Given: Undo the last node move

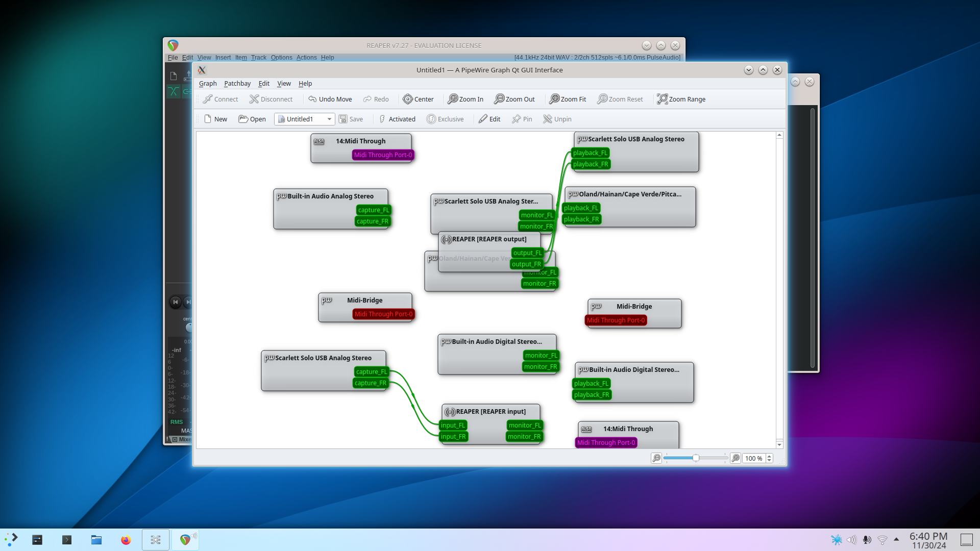Looking at the screenshot, I should 330,99.
